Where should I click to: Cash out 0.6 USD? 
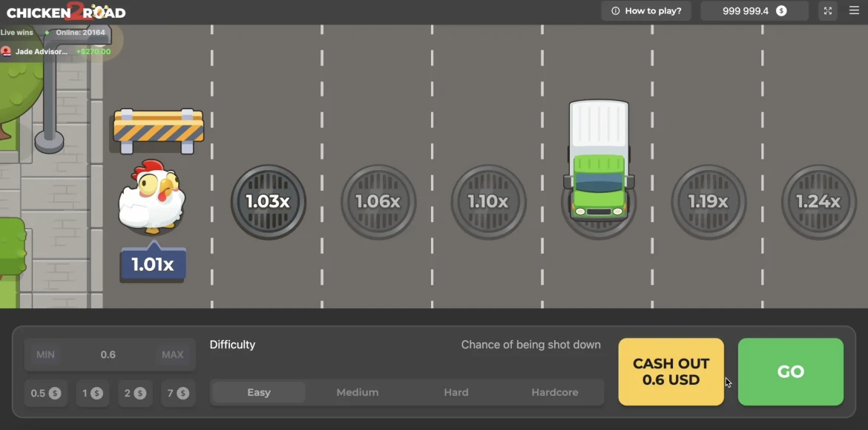pyautogui.click(x=671, y=372)
